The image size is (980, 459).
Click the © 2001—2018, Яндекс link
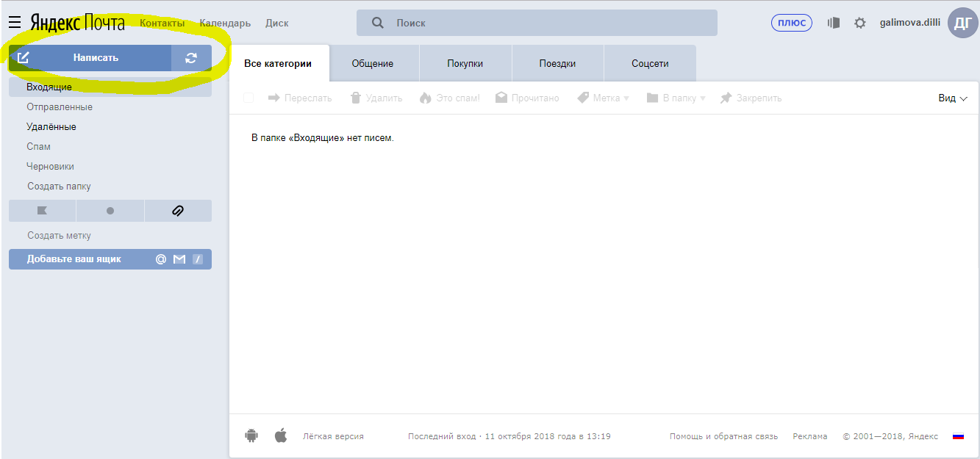pyautogui.click(x=890, y=436)
